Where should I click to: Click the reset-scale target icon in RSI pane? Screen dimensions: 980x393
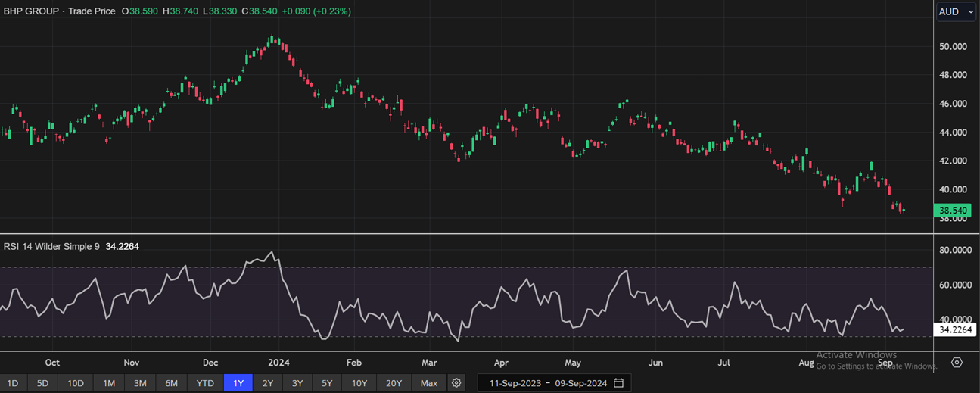click(957, 363)
